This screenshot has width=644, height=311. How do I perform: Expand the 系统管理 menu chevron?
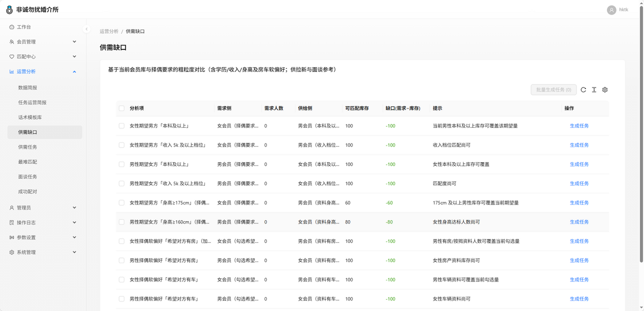(x=75, y=252)
